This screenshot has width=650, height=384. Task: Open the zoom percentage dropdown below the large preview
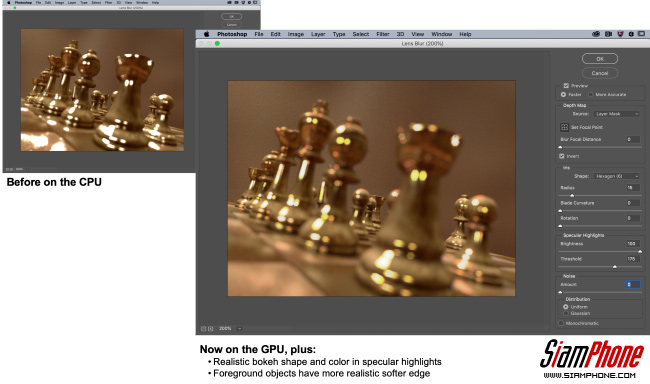coord(239,328)
